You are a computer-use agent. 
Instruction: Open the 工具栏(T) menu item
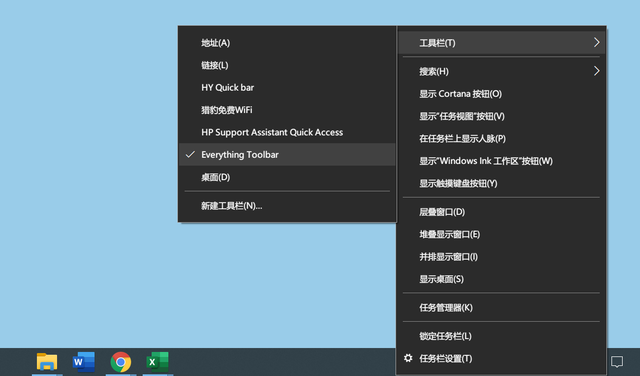coord(502,43)
